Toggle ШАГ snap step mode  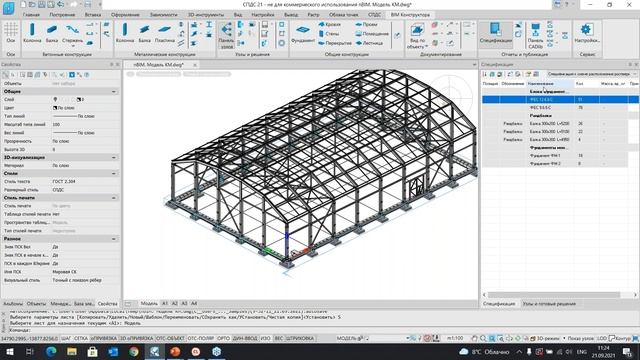click(66, 338)
